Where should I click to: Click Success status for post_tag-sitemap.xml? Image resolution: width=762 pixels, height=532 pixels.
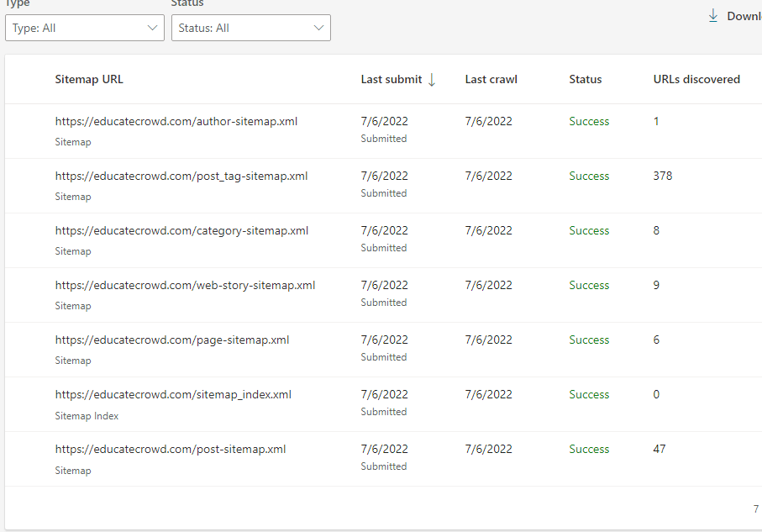[x=589, y=176]
